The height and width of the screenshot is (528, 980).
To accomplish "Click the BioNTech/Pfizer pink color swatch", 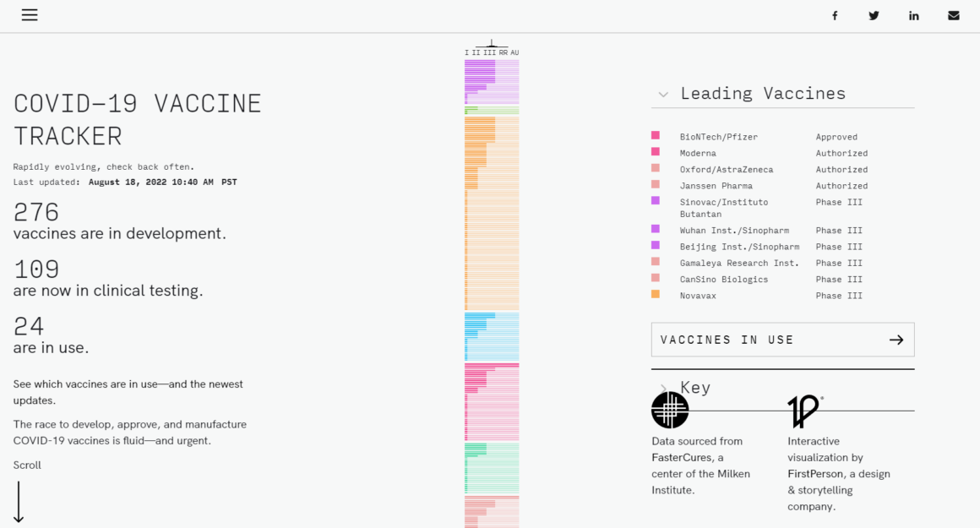I will coord(656,135).
